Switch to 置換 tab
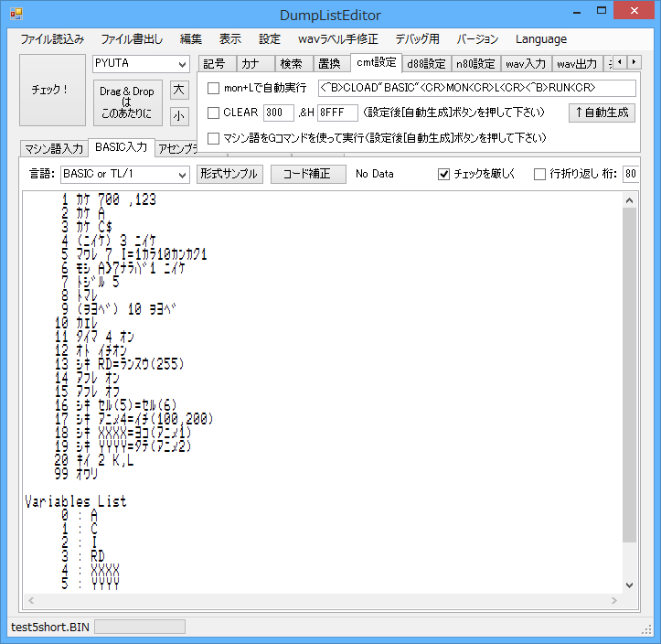 coord(332,64)
